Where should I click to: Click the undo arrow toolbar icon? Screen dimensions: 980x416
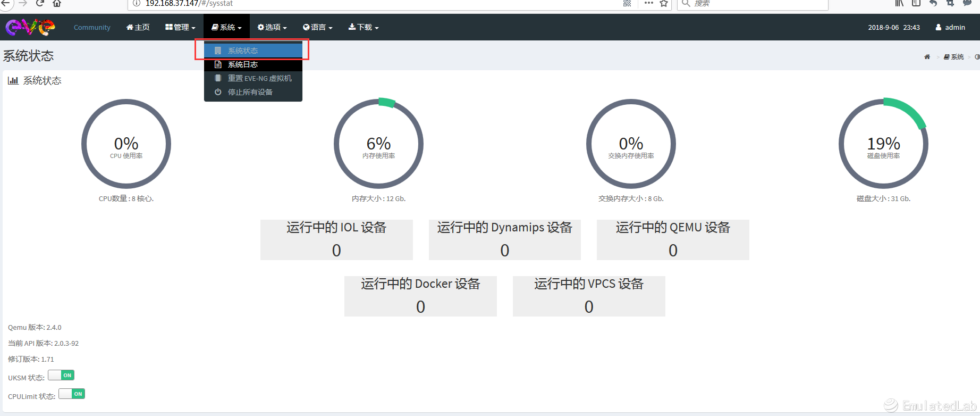[933, 3]
